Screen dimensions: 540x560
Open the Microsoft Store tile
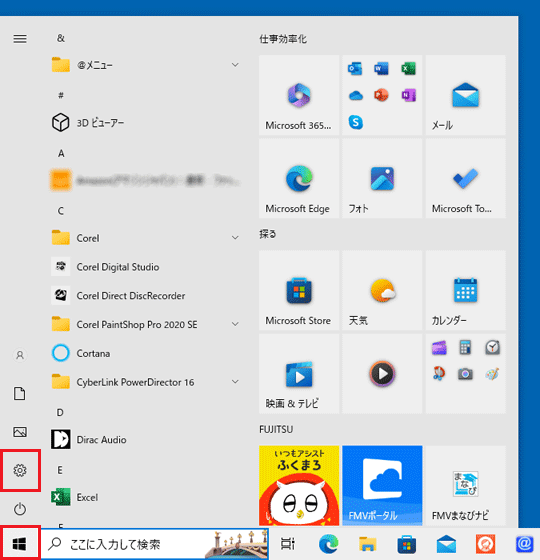pyautogui.click(x=299, y=290)
